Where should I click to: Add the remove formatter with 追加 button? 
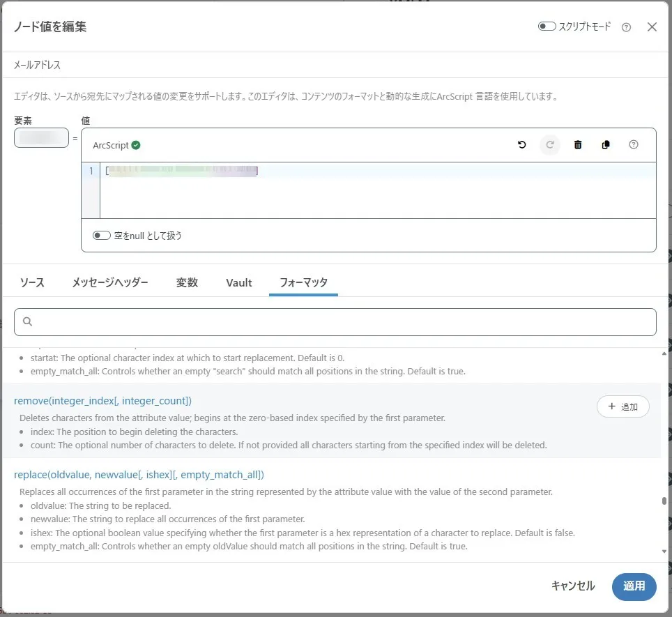pyautogui.click(x=623, y=406)
